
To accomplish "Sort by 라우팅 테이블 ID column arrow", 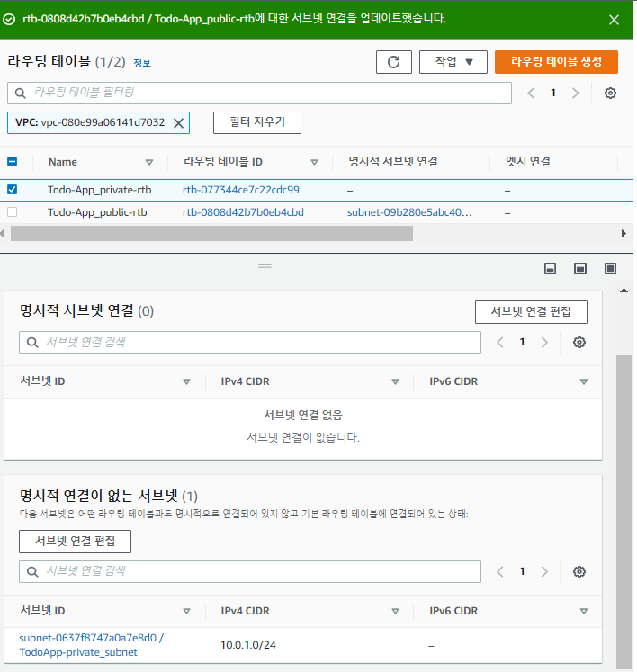I will point(314,163).
